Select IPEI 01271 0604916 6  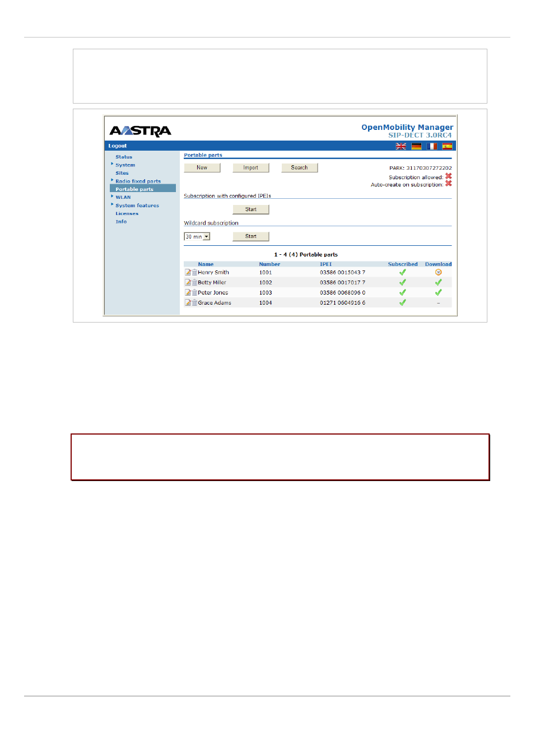343,303
